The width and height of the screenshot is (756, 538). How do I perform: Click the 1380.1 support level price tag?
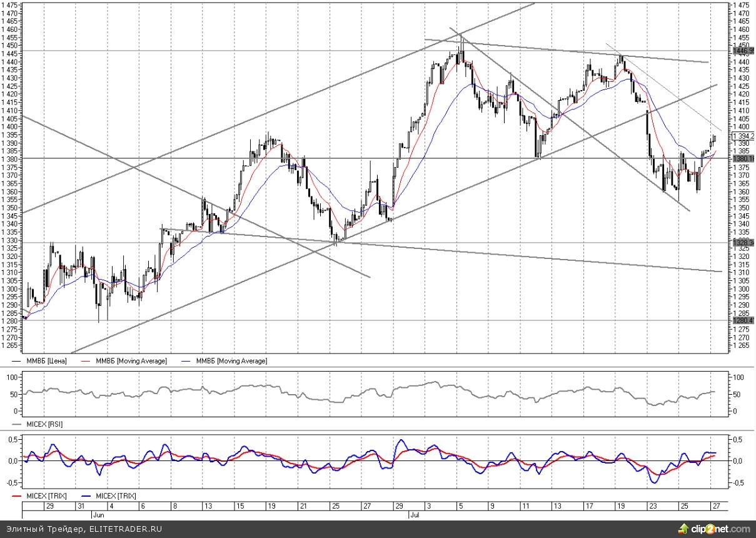(x=743, y=159)
